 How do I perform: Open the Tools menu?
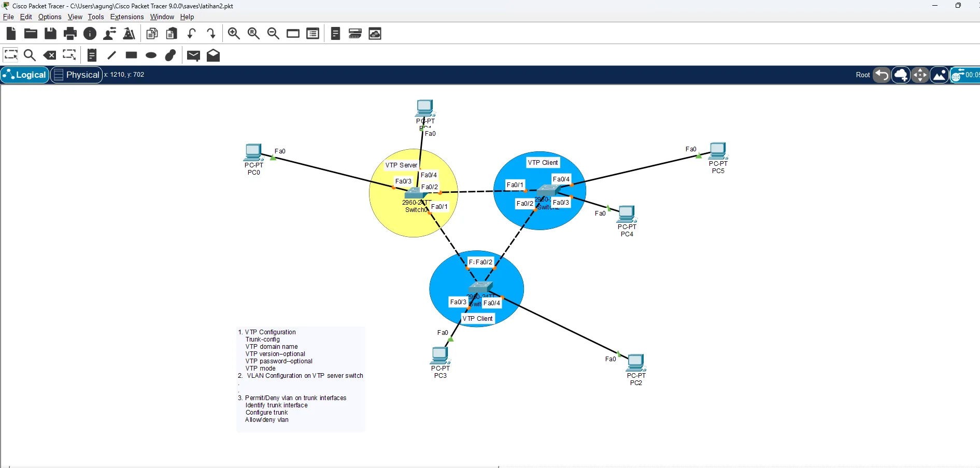(96, 17)
